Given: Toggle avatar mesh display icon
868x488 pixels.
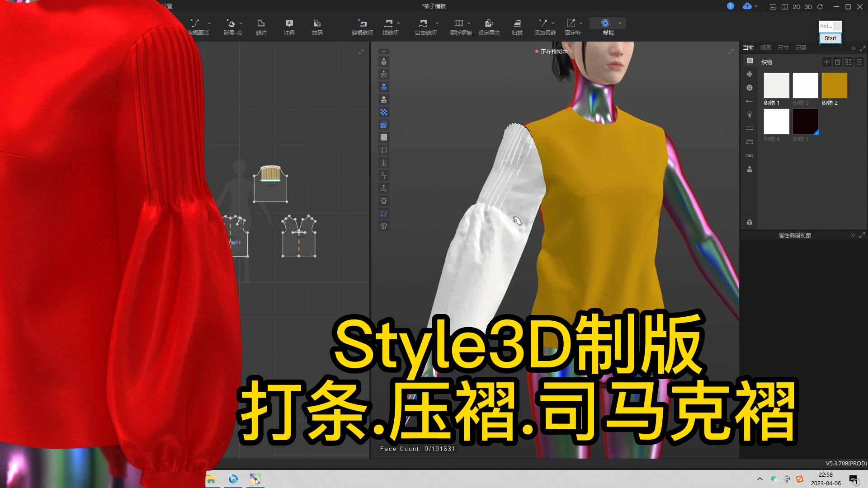Looking at the screenshot, I should pos(383,100).
